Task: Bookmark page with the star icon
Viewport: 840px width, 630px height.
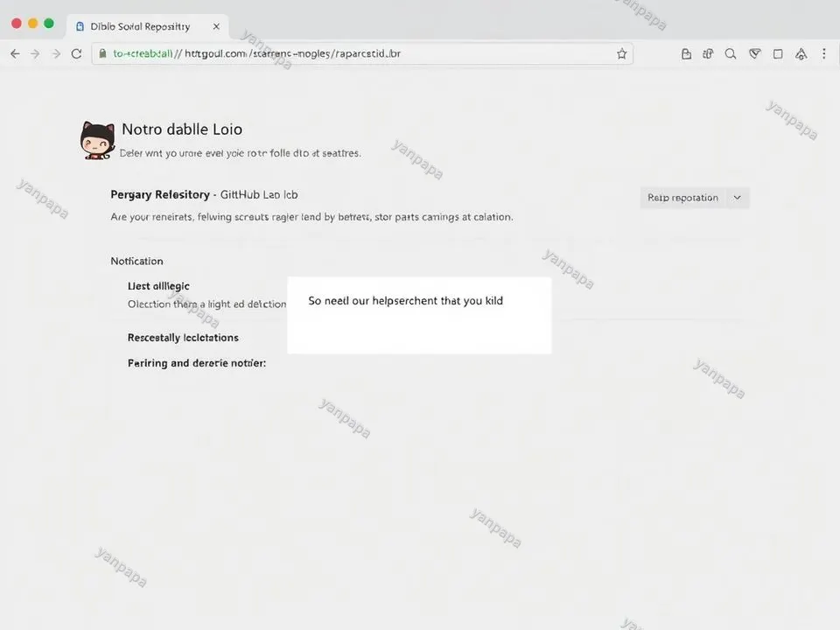Action: tap(621, 54)
